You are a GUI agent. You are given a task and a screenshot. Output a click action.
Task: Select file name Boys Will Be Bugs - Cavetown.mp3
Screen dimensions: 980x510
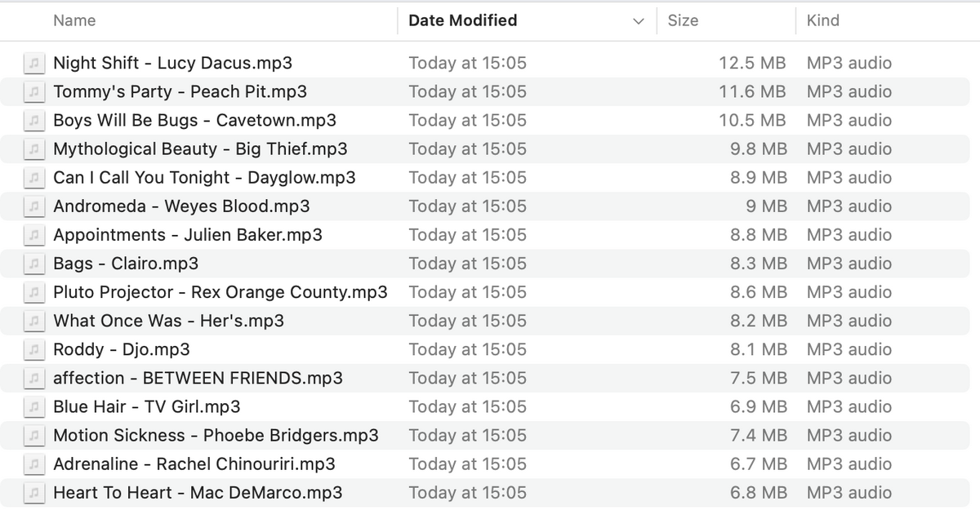(194, 120)
